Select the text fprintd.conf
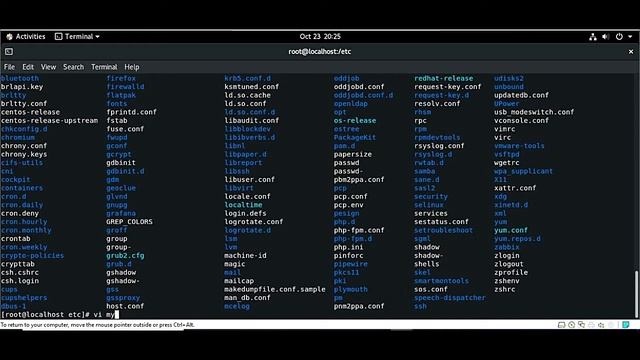 (131, 112)
